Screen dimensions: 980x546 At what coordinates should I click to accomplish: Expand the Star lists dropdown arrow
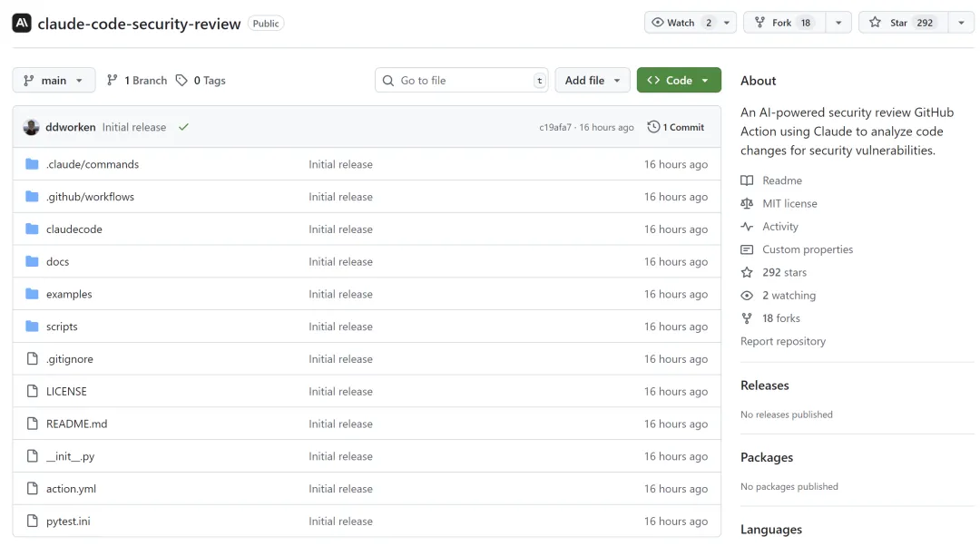961,23
